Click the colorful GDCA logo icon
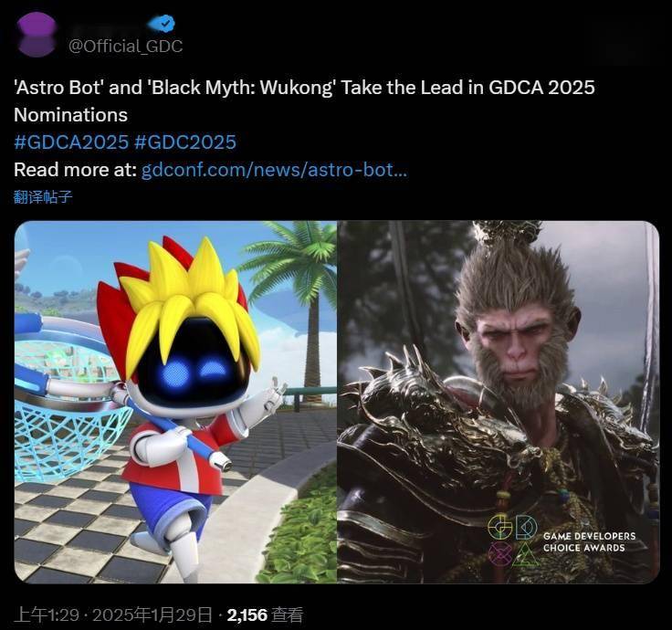This screenshot has width=672, height=630. click(512, 540)
